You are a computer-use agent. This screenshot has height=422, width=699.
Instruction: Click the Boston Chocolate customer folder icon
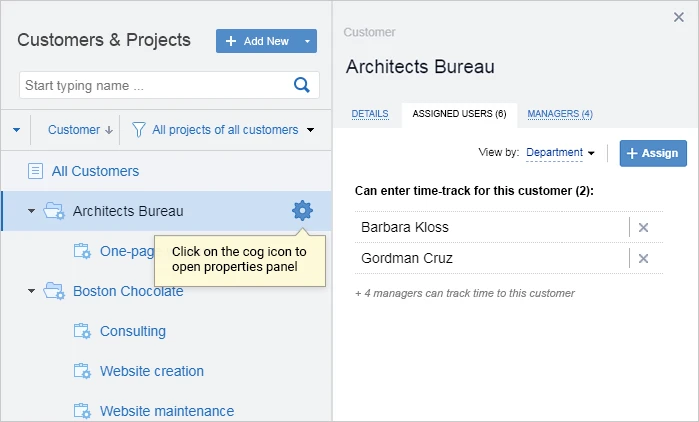[x=54, y=291]
